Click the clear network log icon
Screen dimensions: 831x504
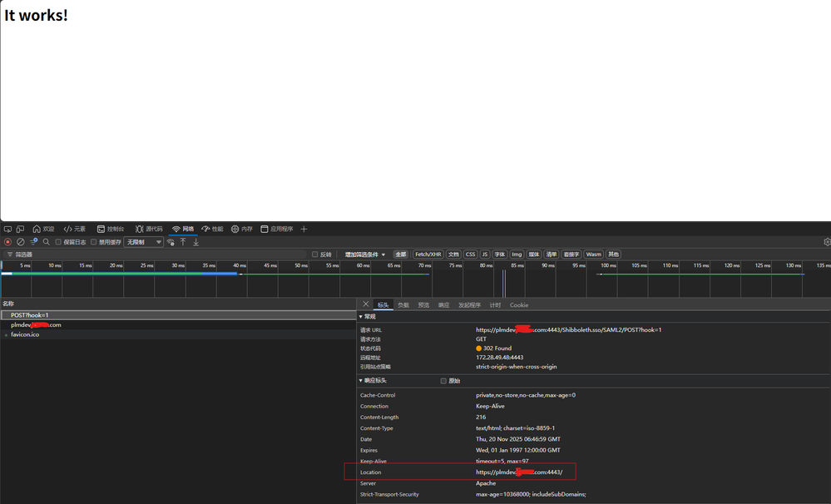tap(20, 242)
